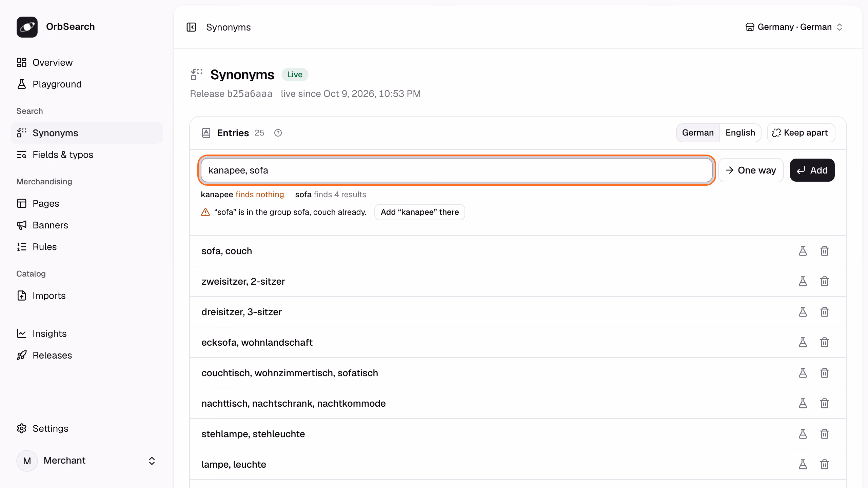868x488 pixels.
Task: Click the Live status badge
Action: point(295,75)
